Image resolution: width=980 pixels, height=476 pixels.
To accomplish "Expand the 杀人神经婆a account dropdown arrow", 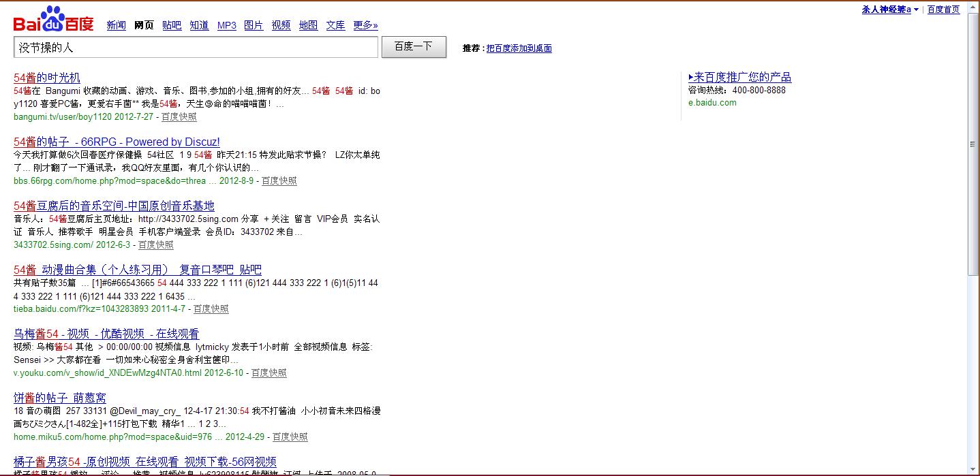I will pos(916,10).
